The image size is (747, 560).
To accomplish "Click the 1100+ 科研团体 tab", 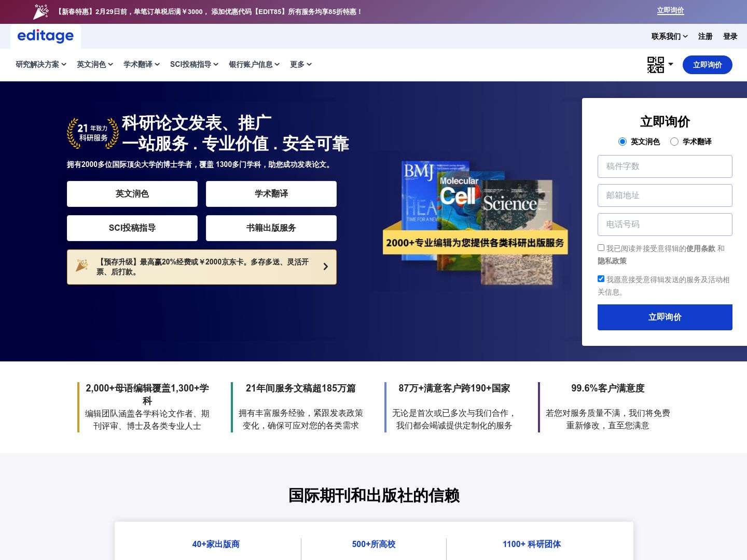I will click(532, 544).
